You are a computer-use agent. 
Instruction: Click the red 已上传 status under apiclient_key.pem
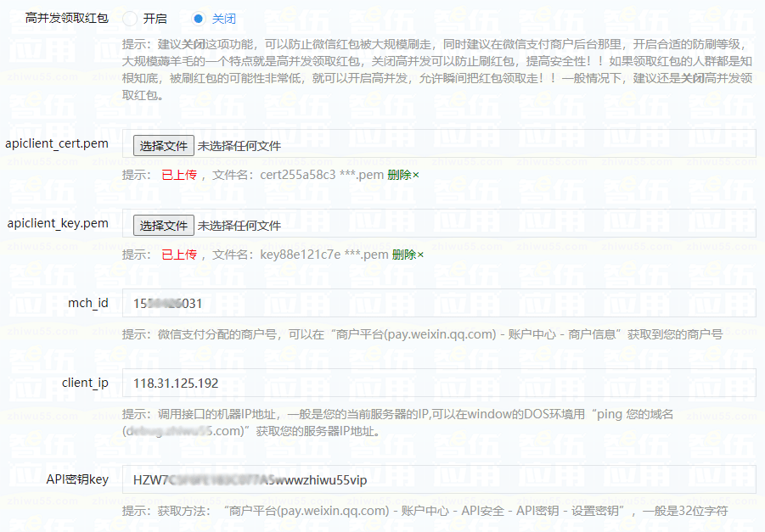(179, 255)
